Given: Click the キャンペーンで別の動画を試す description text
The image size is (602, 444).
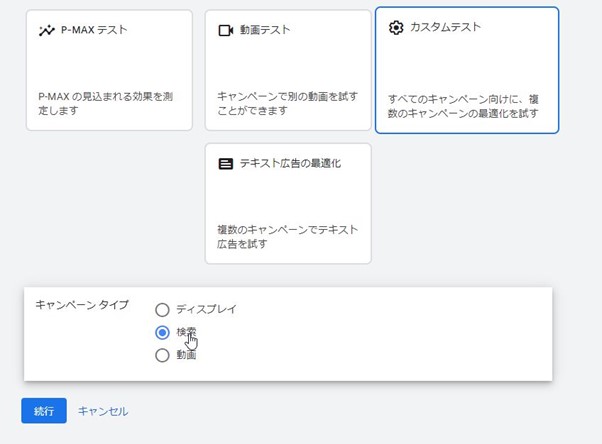Looking at the screenshot, I should point(287,104).
